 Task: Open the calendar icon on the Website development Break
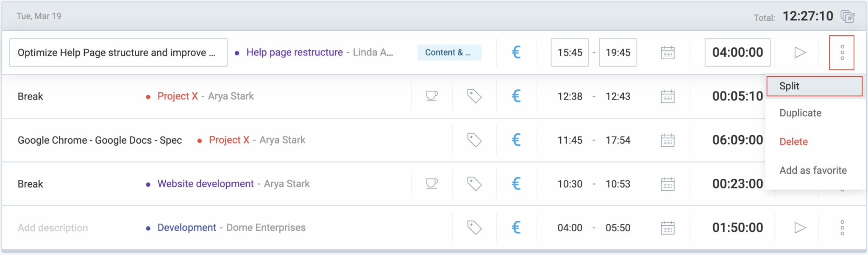(667, 184)
